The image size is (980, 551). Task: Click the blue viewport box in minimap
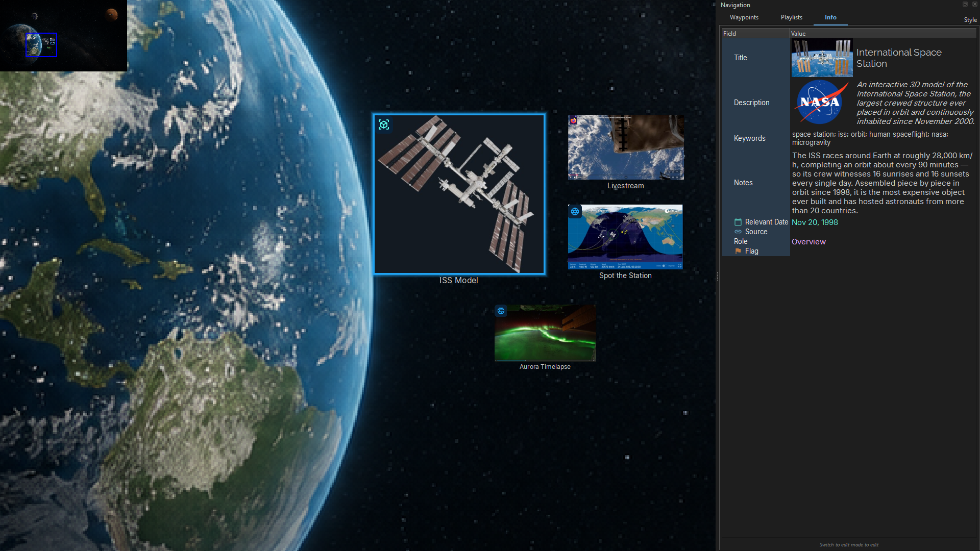41,45
